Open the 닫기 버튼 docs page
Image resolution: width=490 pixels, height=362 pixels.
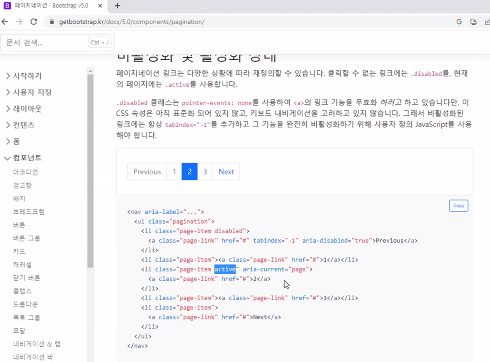point(26,278)
